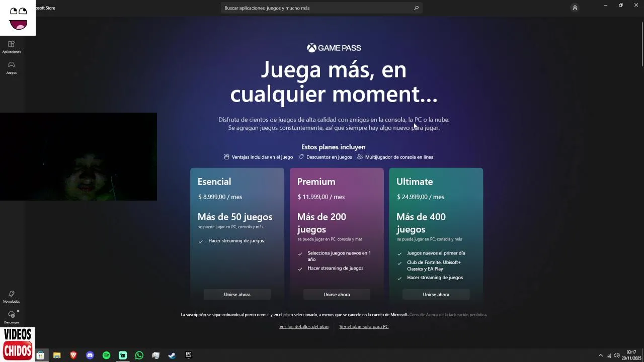Screen dimensions: 644x362
Task: Open Spotify from the taskbar
Action: click(x=106, y=355)
